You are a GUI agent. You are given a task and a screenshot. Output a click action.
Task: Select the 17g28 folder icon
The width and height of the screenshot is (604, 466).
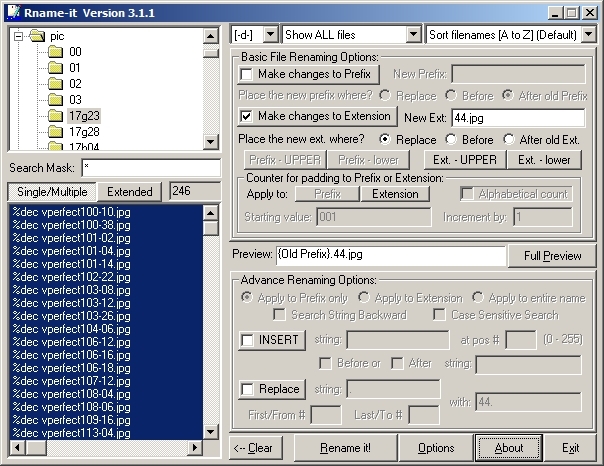click(55, 132)
